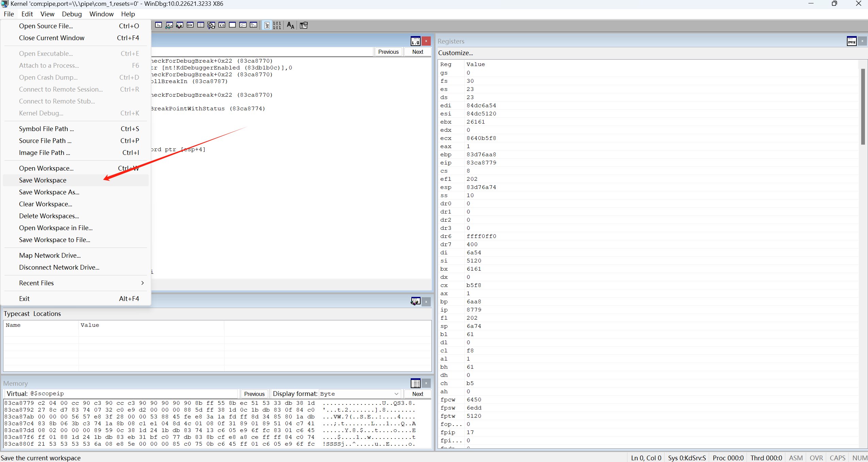Screen dimensions: 868x462
Task: Open the Call Stack toolbar icon
Action: point(211,25)
